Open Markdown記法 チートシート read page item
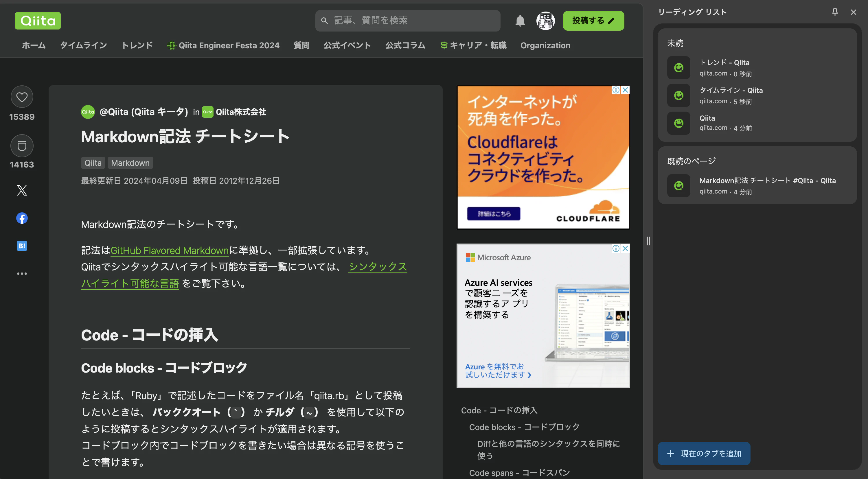 (757, 186)
